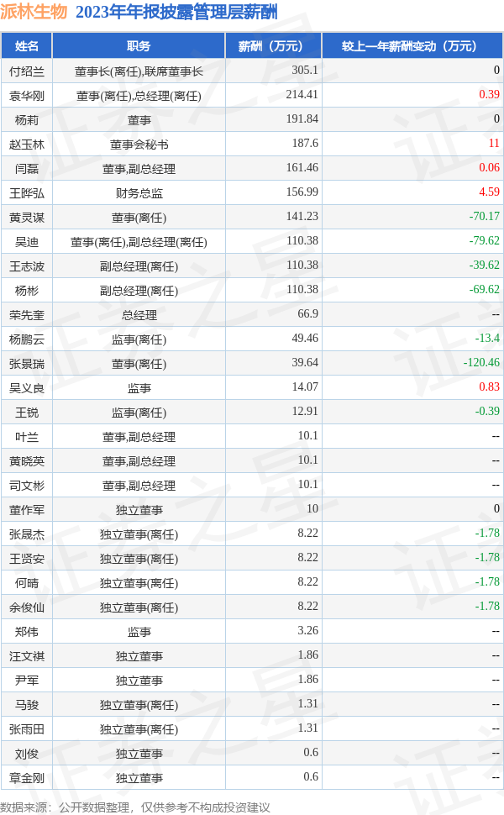Select the name cell 赵玉林

click(x=27, y=145)
